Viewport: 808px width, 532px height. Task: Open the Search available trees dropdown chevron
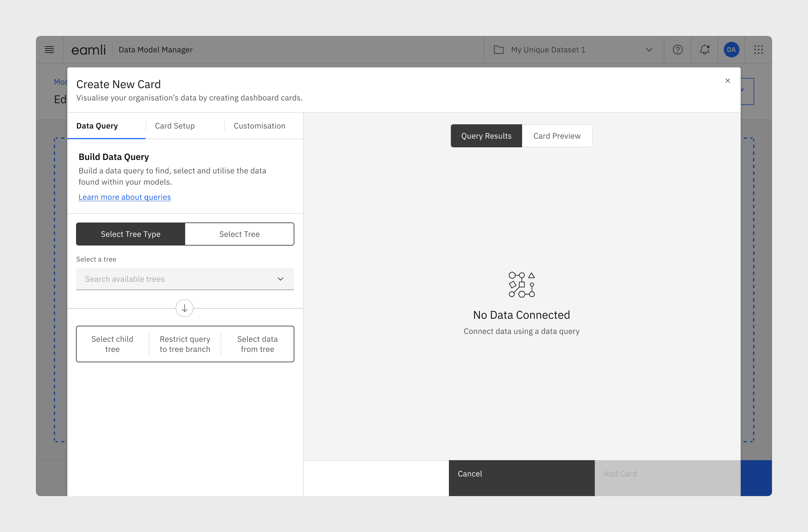(x=281, y=279)
